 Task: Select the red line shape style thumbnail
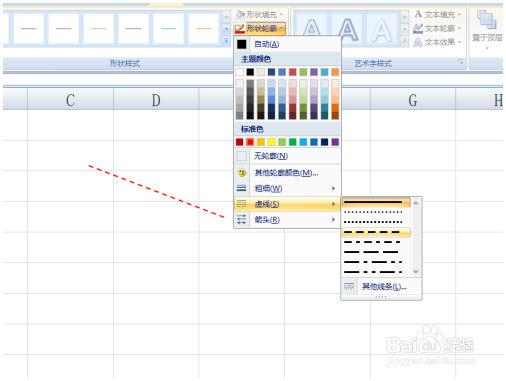tap(64, 29)
